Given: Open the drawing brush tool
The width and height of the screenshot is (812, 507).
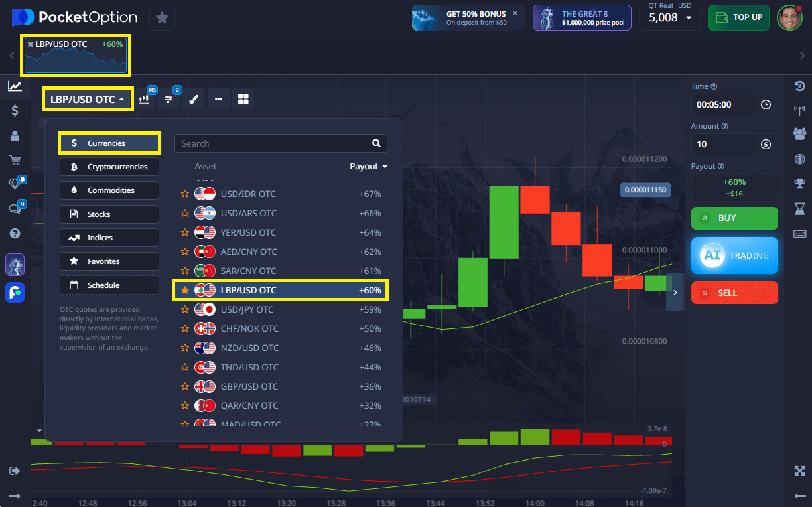Looking at the screenshot, I should (193, 99).
